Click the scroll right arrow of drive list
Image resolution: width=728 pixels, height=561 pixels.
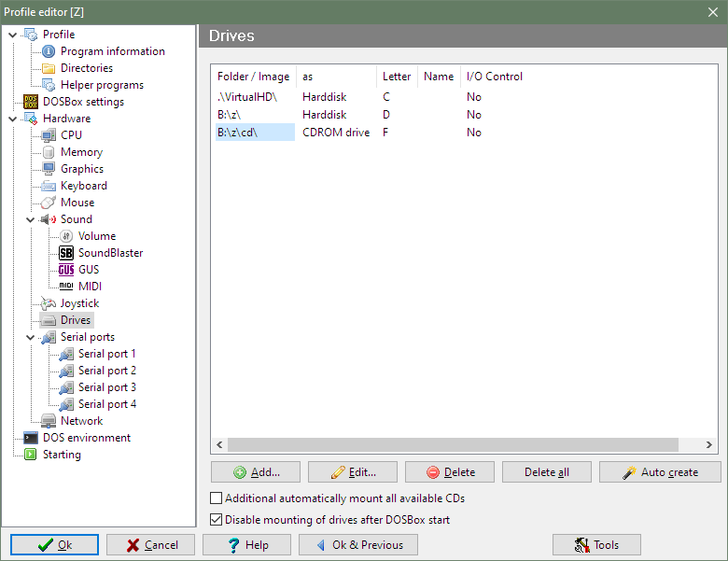709,445
